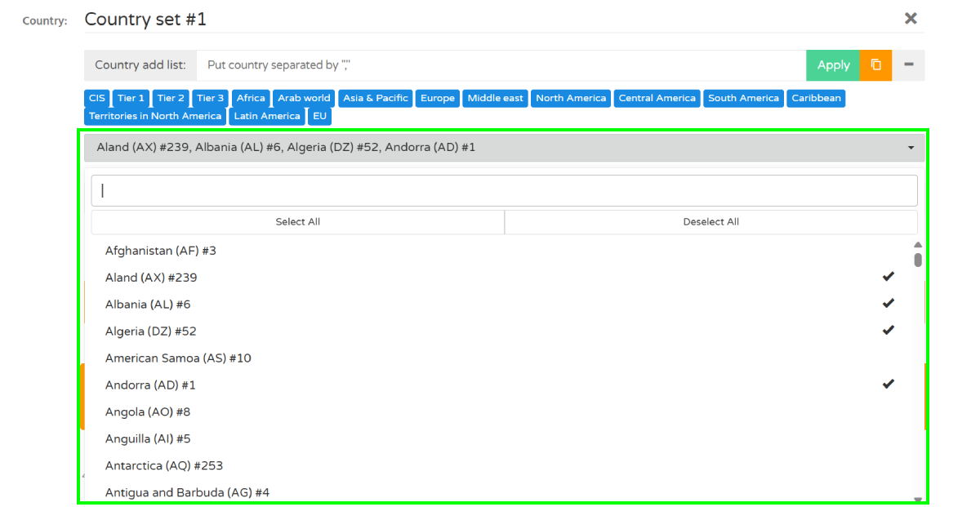Select the Middle east tag

pos(495,98)
